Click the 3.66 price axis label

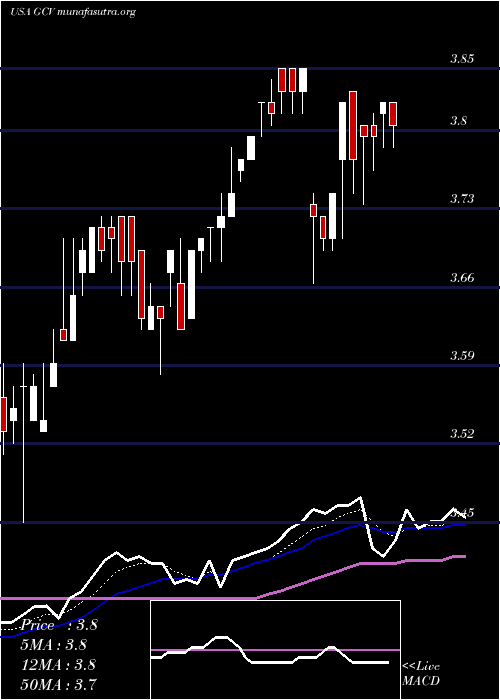click(x=461, y=278)
